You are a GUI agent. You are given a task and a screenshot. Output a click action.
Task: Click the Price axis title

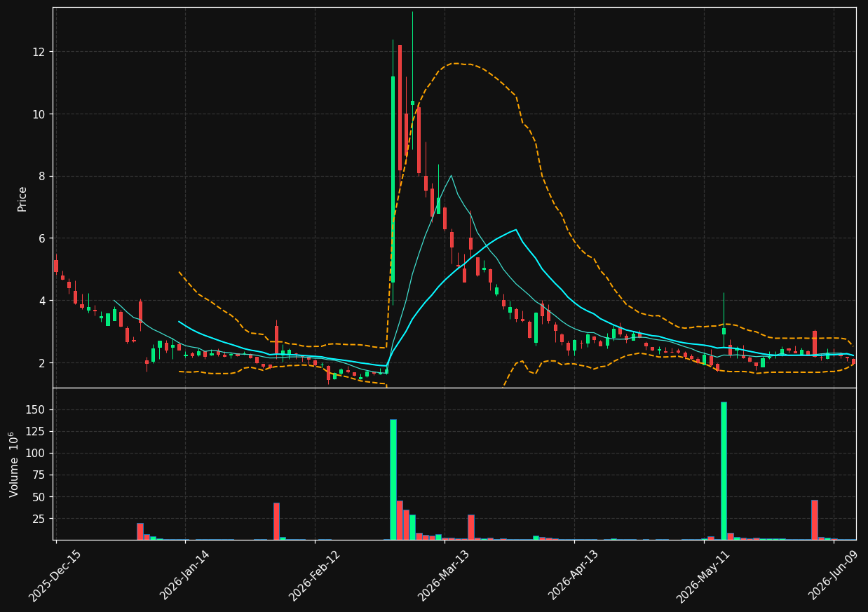(22, 199)
